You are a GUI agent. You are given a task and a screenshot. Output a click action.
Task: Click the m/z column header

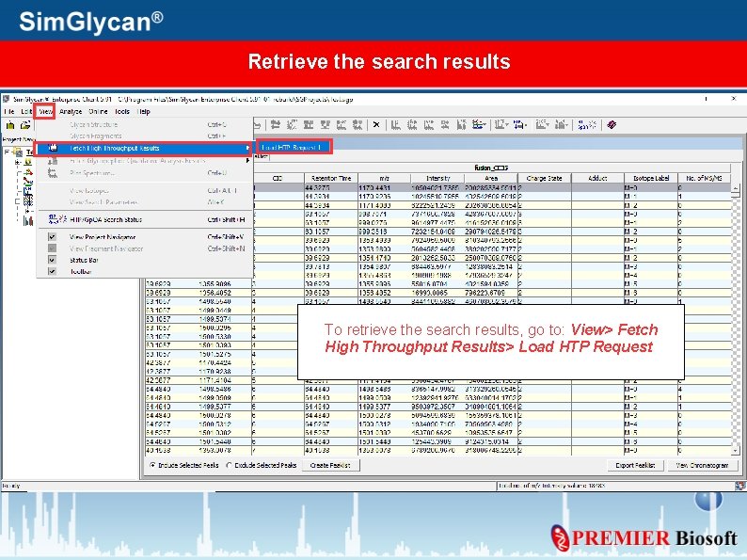tap(384, 178)
